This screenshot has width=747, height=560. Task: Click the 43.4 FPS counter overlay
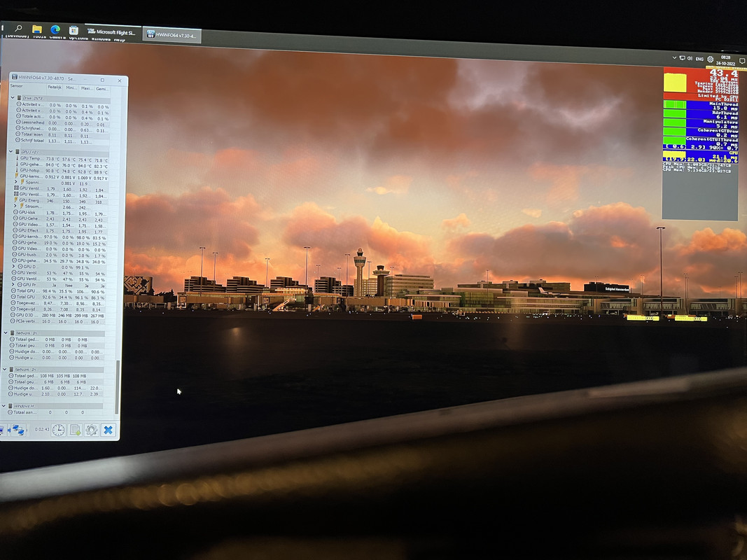[724, 73]
